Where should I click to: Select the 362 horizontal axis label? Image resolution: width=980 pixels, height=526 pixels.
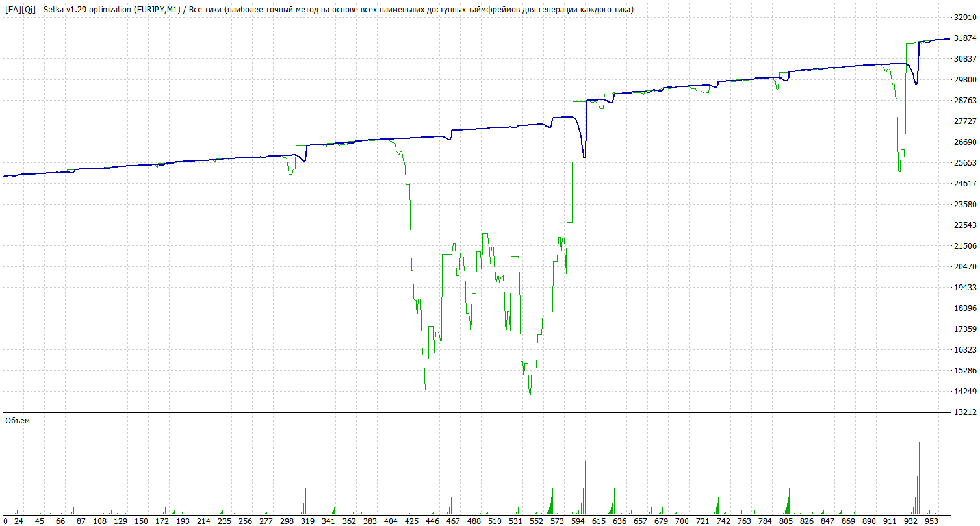coord(350,521)
